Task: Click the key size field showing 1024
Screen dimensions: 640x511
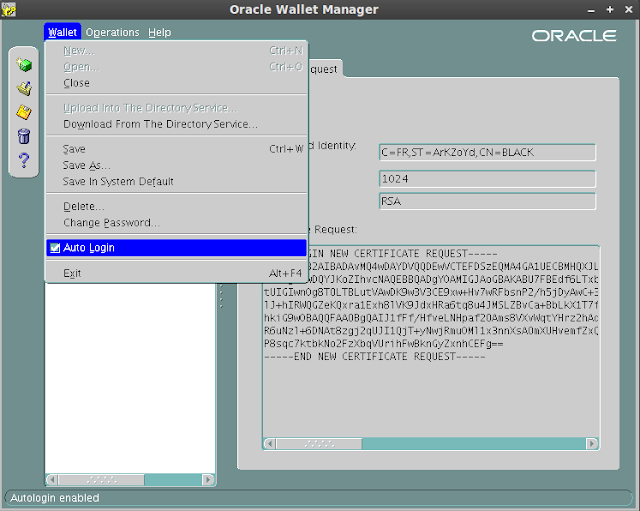Action: pos(487,179)
